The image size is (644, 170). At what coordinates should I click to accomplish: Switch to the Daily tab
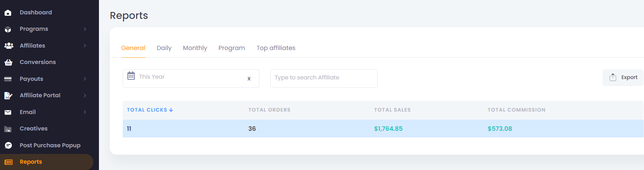[x=164, y=48]
